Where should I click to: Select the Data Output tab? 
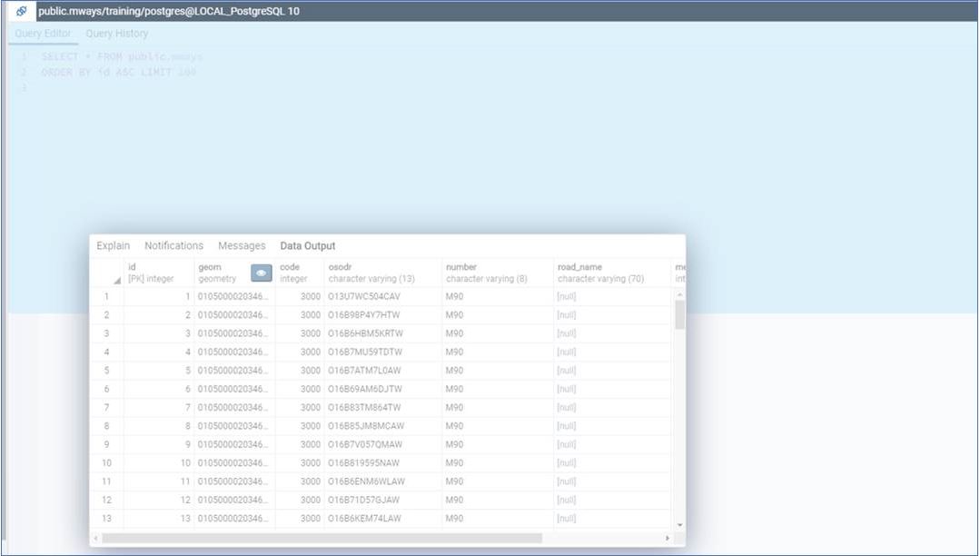308,246
